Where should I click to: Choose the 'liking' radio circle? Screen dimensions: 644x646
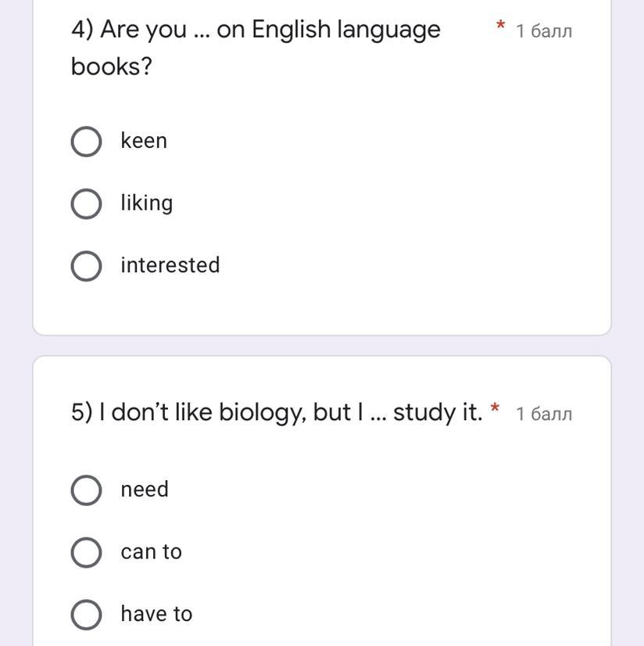coord(86,204)
